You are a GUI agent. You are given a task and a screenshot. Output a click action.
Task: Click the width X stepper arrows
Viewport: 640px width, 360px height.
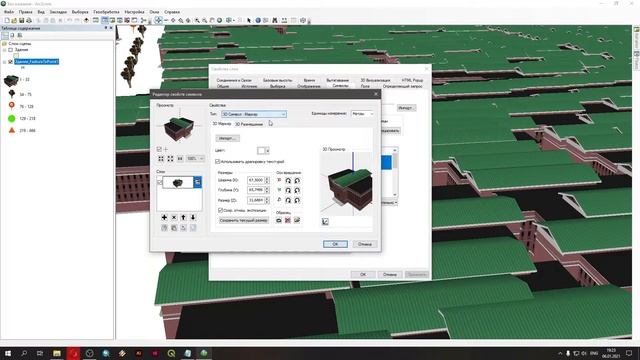267,180
